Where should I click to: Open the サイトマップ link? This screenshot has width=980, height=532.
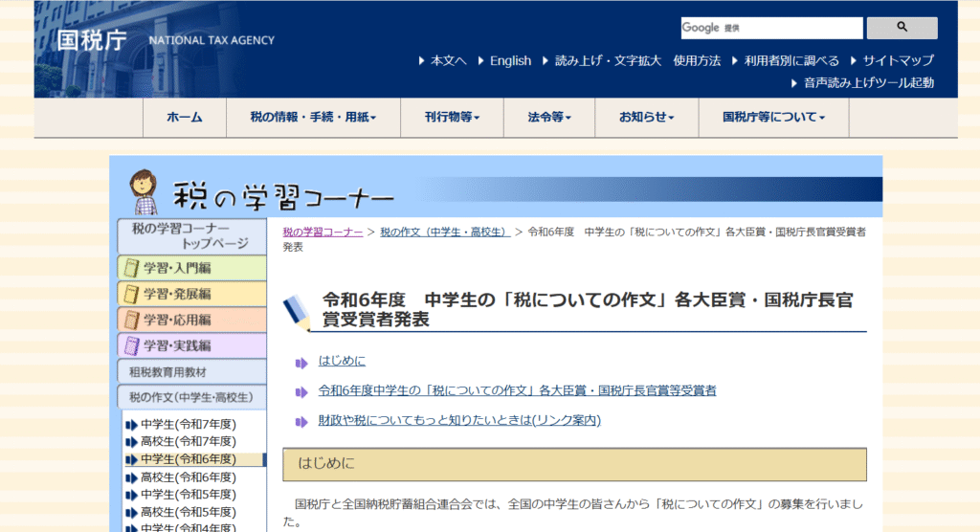tap(898, 60)
